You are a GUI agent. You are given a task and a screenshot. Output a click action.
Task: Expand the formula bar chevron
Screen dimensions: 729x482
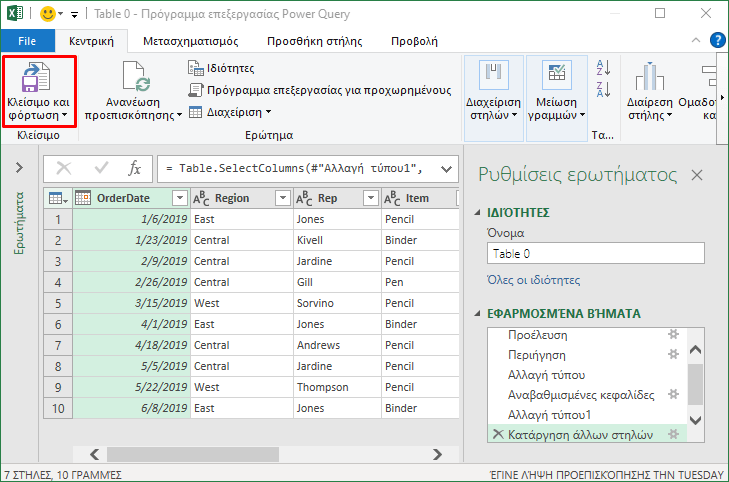tap(446, 169)
